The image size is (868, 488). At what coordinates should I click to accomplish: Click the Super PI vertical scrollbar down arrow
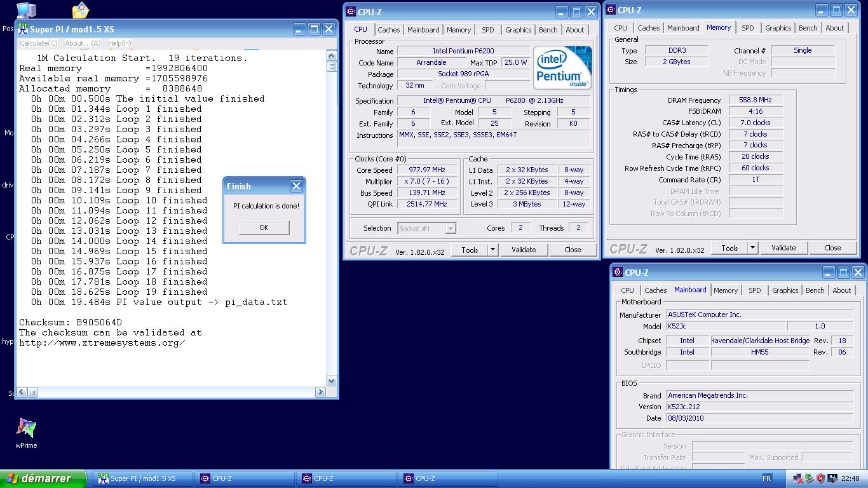coord(331,381)
